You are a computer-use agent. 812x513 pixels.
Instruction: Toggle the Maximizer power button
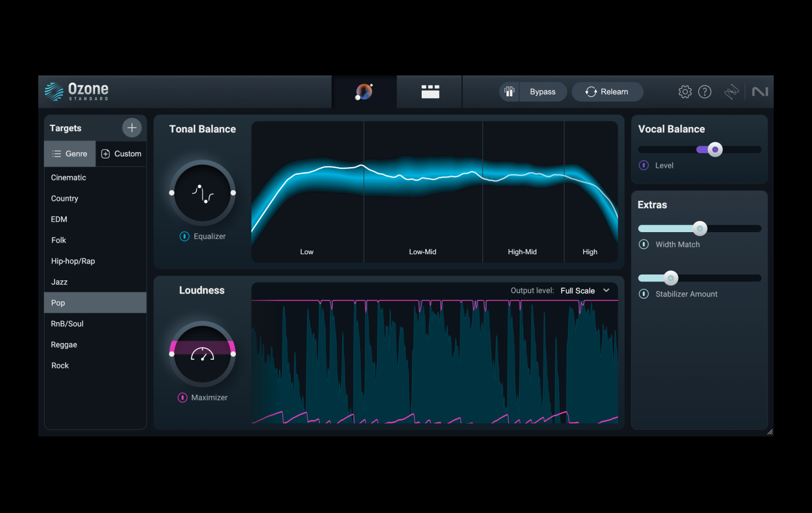pos(183,398)
